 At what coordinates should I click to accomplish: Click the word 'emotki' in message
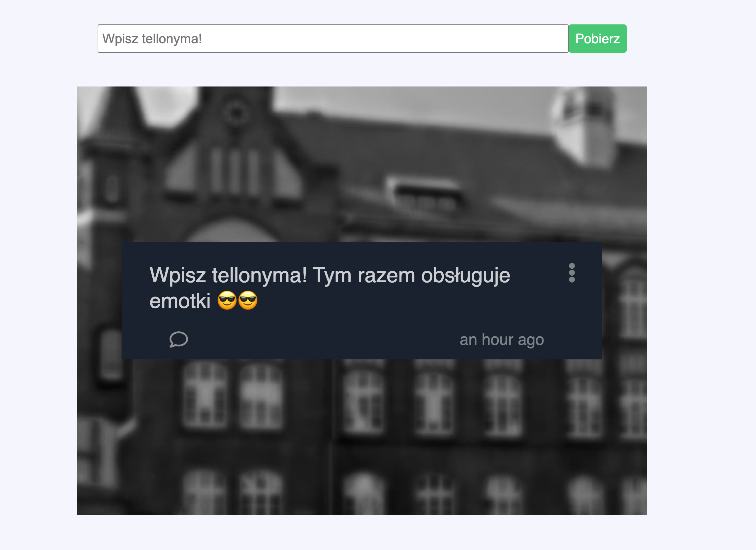pyautogui.click(x=180, y=301)
